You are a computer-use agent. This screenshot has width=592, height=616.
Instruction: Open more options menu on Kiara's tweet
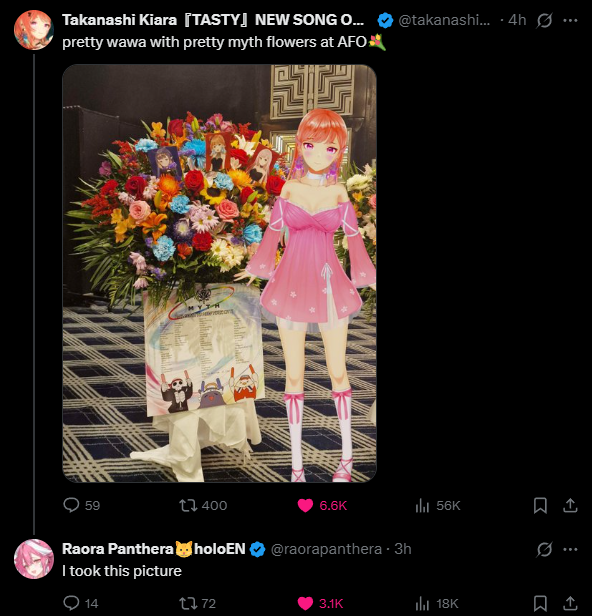[570, 20]
